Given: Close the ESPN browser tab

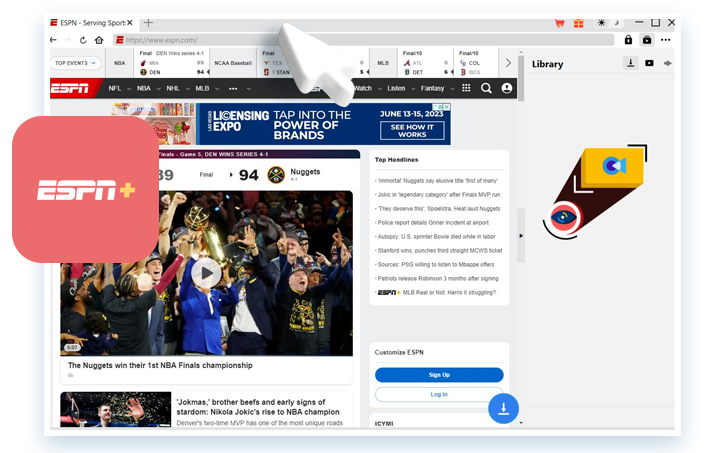Looking at the screenshot, I should tap(130, 22).
